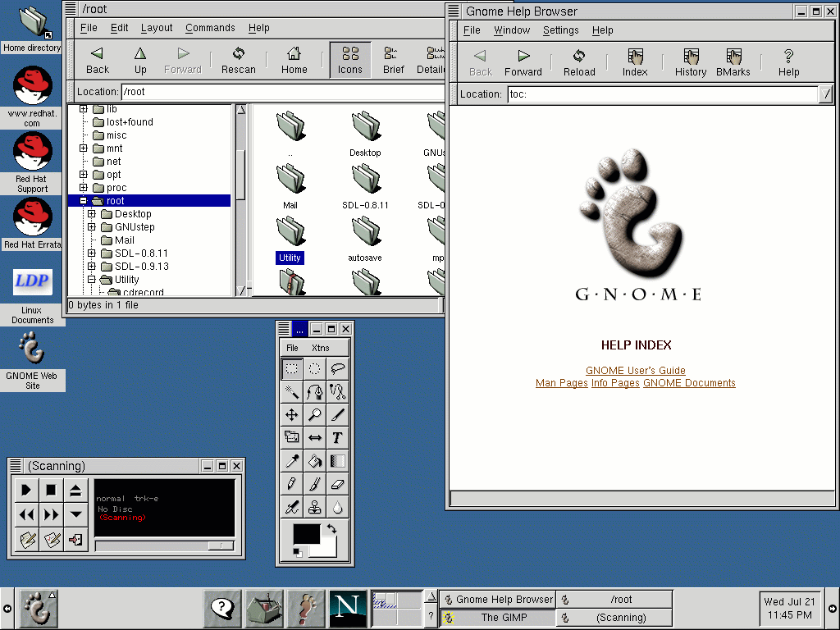
Task: Open Netscape from the panel launcher
Action: (x=347, y=608)
